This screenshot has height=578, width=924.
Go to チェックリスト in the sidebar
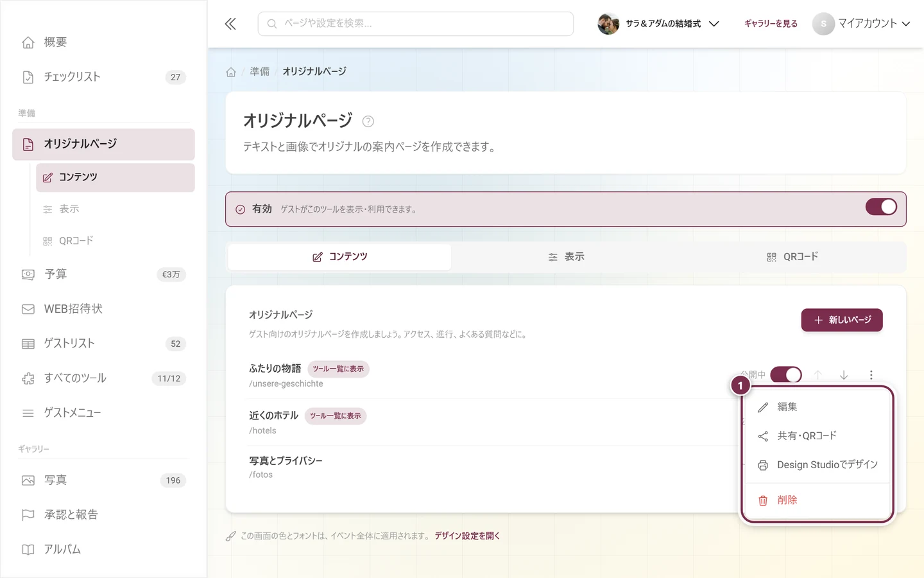tap(103, 77)
